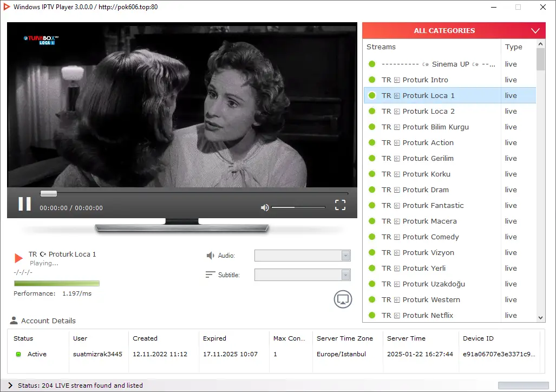The height and width of the screenshot is (392, 556).
Task: Click the green dot beside Proturk Yerli
Action: (x=372, y=268)
